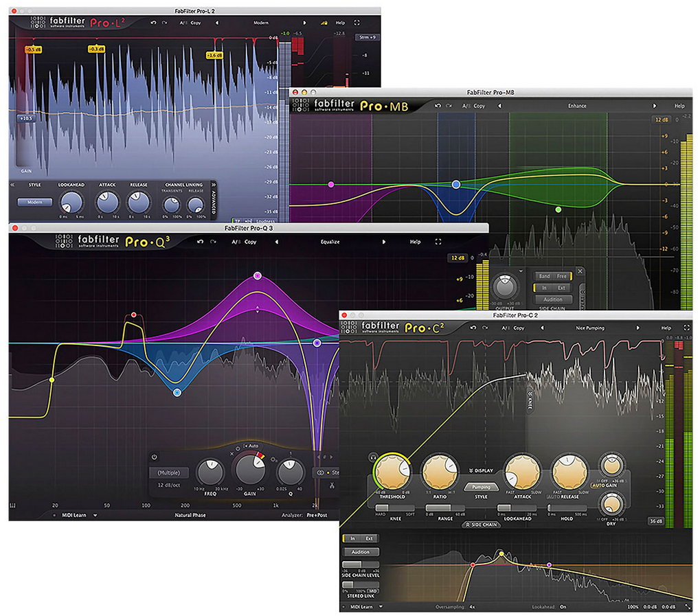This screenshot has width=700, height=616.
Task: Toggle piano display icon in Pro-Q 3
Action: 12,505
